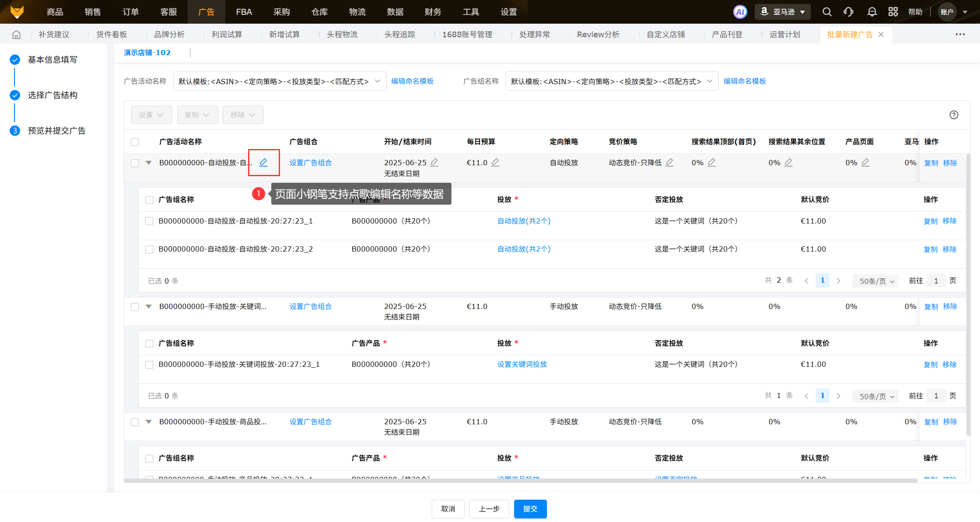Check ad group 自动投放-20:27:23_1 checkbox
This screenshot has width=980, height=522.
click(149, 221)
